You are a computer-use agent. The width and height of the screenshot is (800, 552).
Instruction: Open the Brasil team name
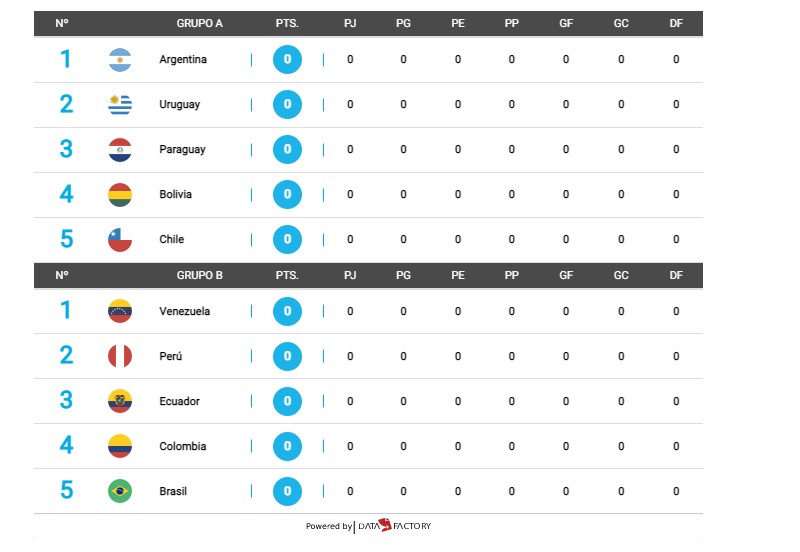[173, 491]
